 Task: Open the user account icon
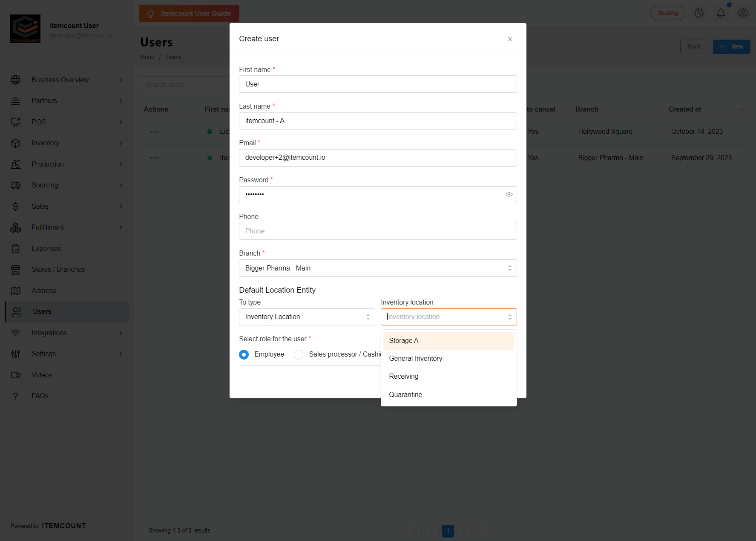[x=743, y=13]
